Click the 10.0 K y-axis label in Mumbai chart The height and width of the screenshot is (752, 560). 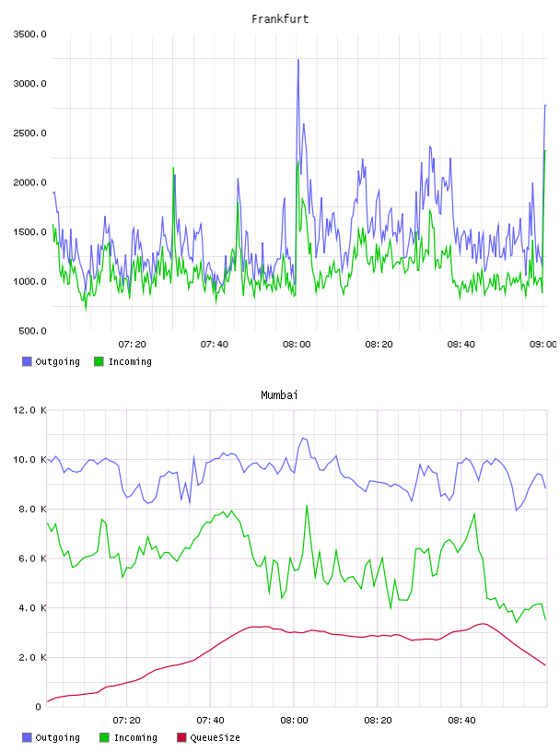coord(29,460)
